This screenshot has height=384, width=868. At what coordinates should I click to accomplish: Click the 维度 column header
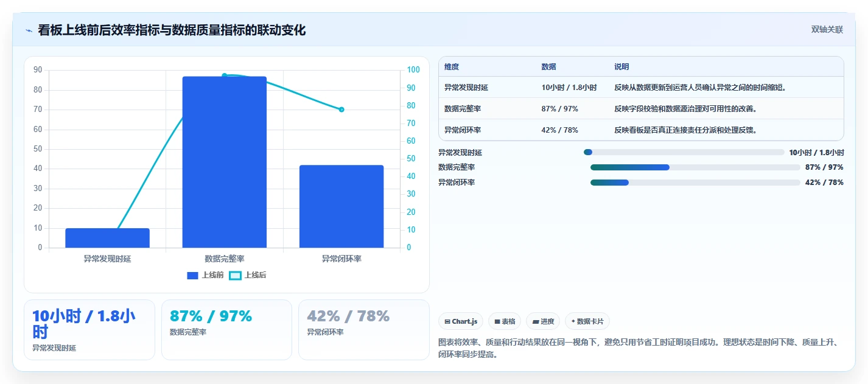[452, 67]
